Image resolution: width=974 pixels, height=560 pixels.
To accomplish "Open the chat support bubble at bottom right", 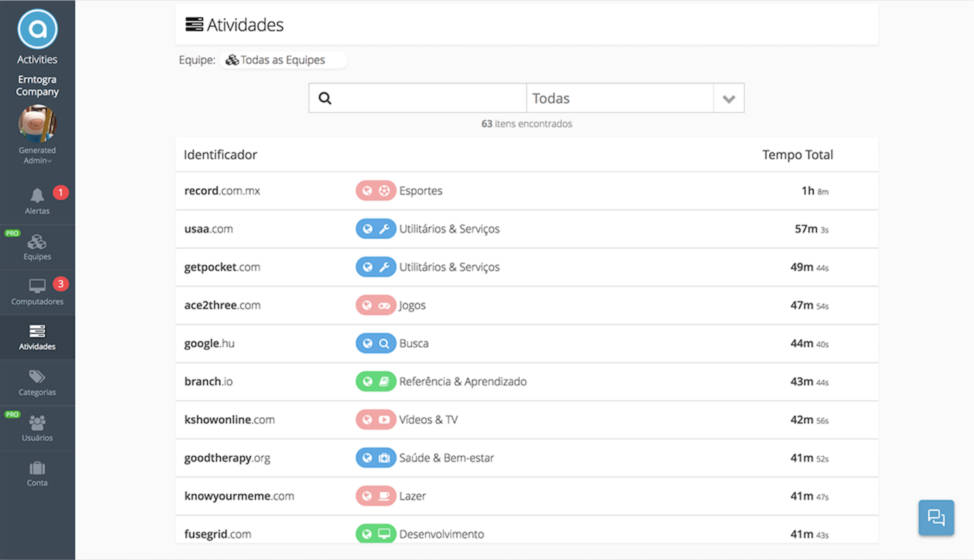I will tap(936, 517).
